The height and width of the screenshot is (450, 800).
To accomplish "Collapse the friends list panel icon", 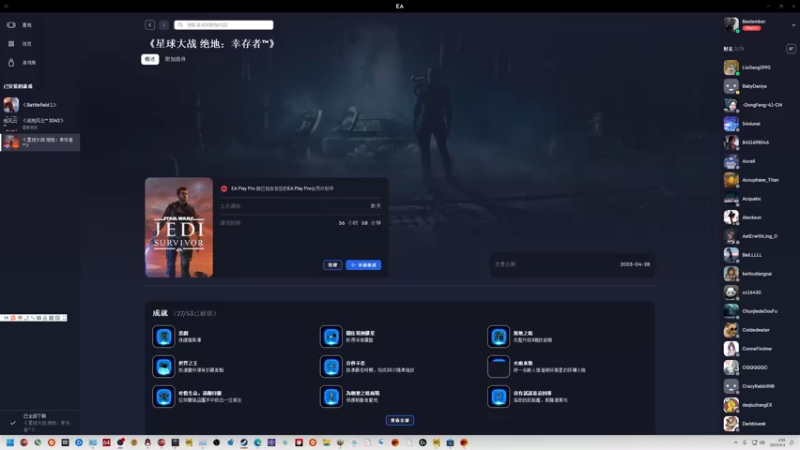I will point(791,48).
